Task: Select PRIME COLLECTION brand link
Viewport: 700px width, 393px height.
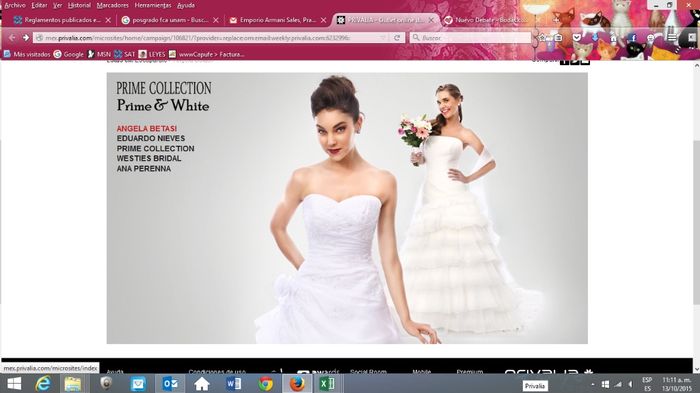Action: tap(155, 149)
